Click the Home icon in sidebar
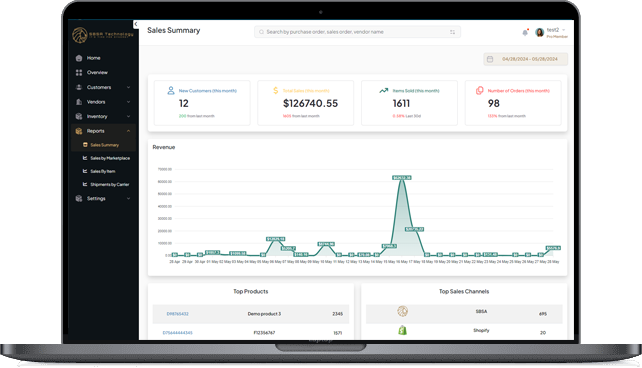 coord(79,58)
